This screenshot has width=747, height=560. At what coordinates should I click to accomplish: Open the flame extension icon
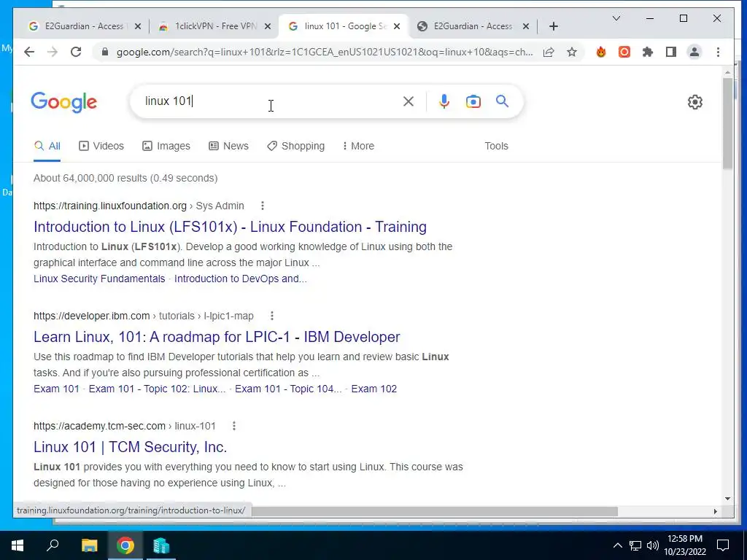(x=601, y=52)
